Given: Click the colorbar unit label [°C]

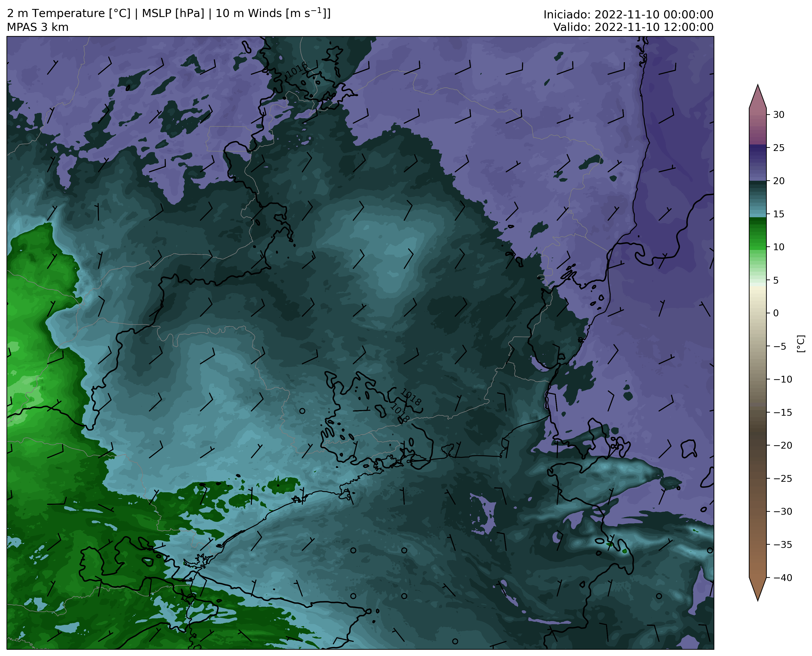Looking at the screenshot, I should [x=801, y=344].
